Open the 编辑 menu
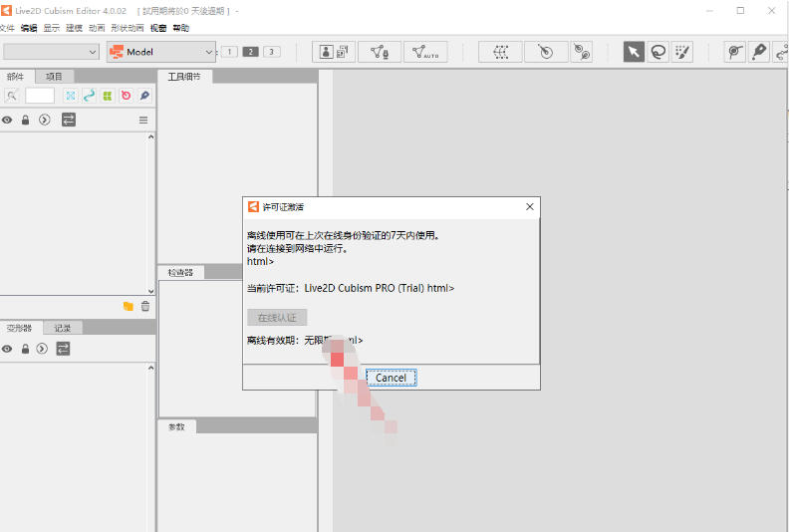The image size is (791, 532). (x=29, y=28)
